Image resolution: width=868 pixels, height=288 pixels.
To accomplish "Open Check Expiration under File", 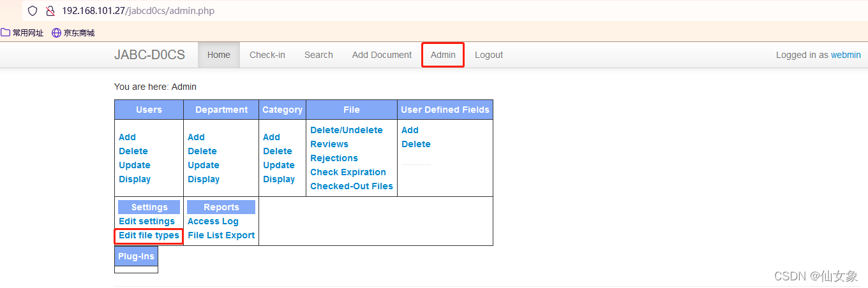I will tap(348, 172).
